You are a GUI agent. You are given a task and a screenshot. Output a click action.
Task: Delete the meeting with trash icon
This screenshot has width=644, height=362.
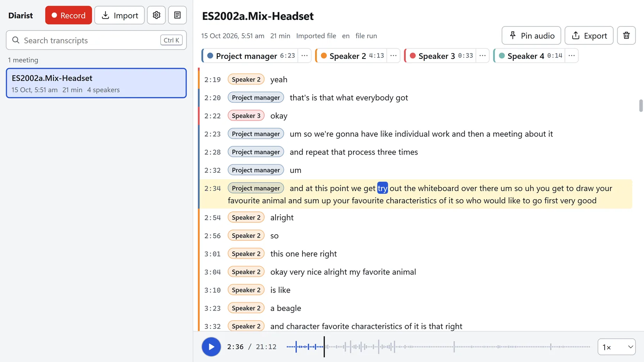pyautogui.click(x=626, y=35)
